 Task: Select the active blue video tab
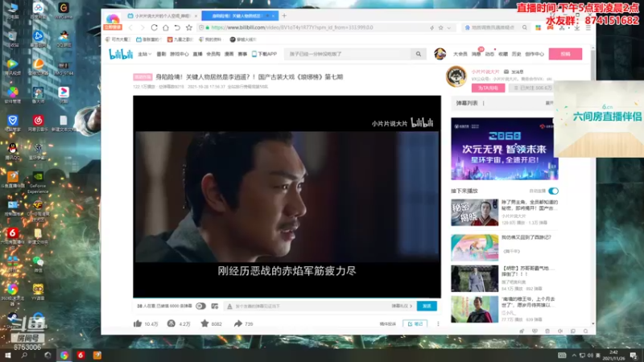239,16
